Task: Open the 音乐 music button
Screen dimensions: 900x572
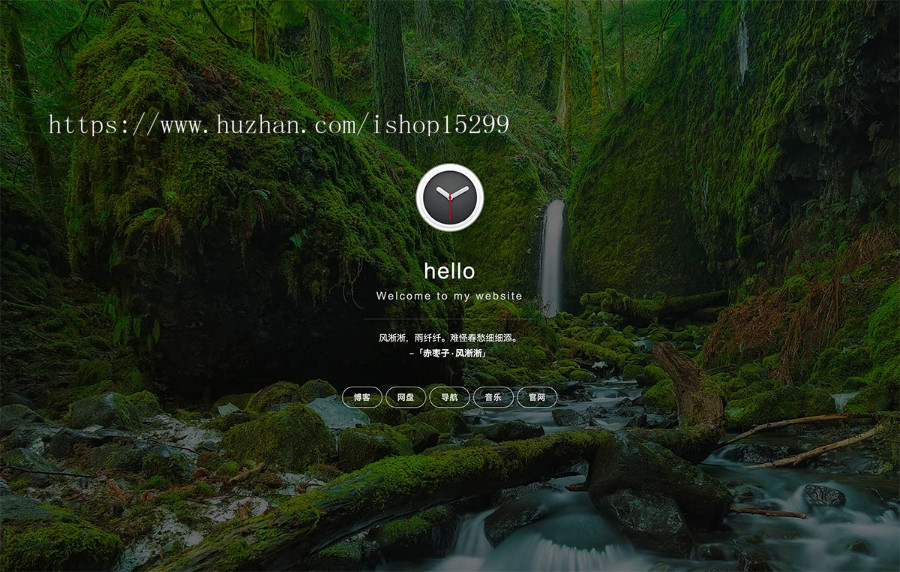Action: pyautogui.click(x=493, y=397)
